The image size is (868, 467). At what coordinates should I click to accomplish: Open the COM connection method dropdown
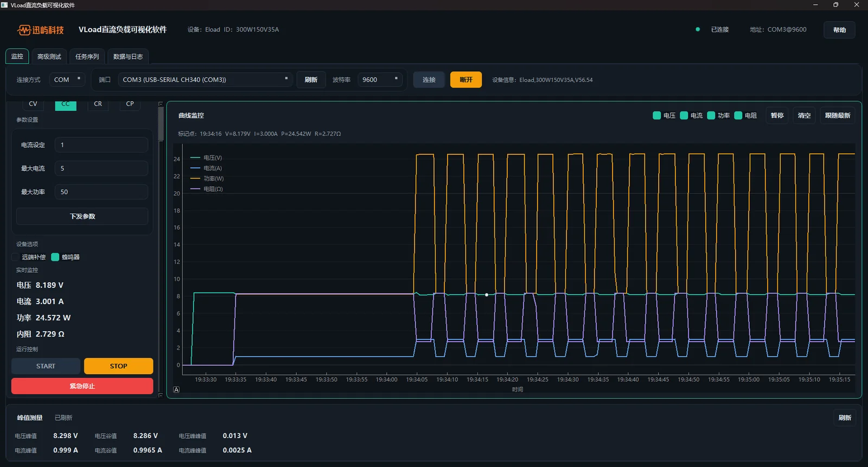[67, 79]
